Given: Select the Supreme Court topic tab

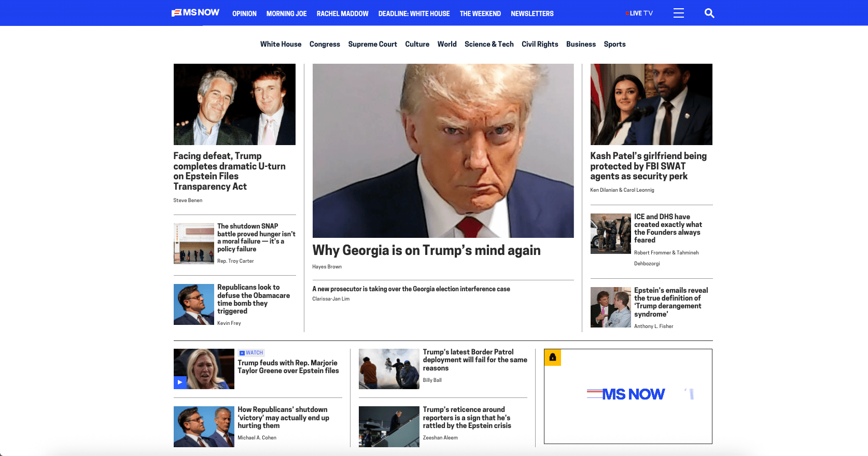Looking at the screenshot, I should tap(372, 44).
